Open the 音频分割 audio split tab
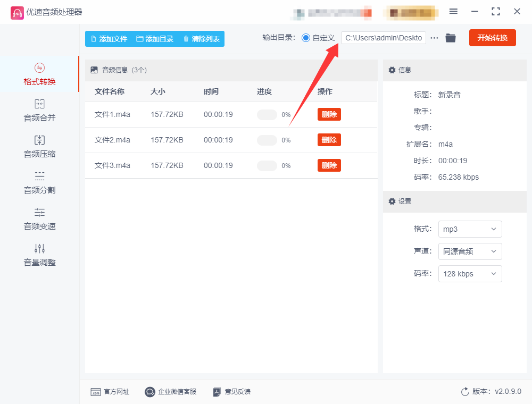The width and height of the screenshot is (532, 404). (39, 183)
